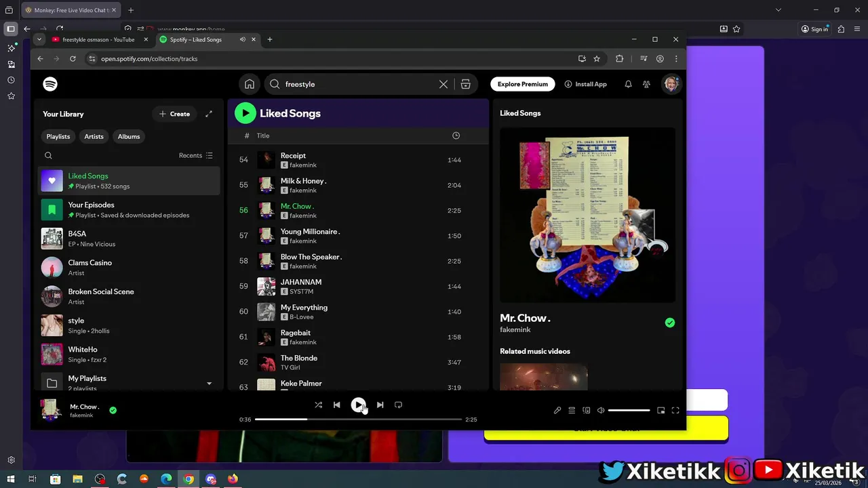Toggle repeat mode

[x=398, y=405]
